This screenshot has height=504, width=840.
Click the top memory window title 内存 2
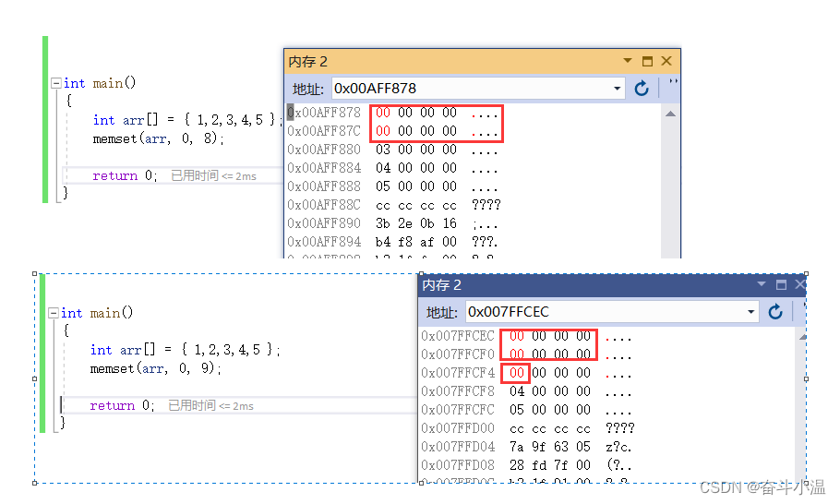308,62
